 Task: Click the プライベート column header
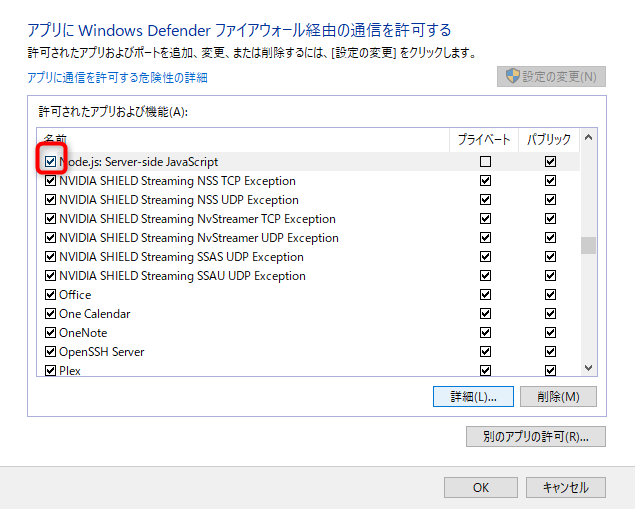tap(484, 140)
